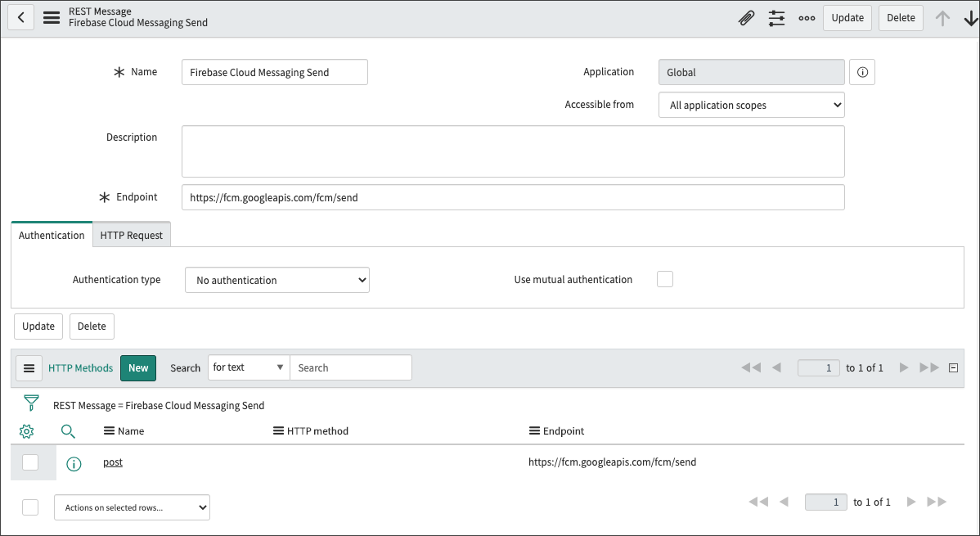Viewport: 980px width, 536px height.
Task: Open HTTP method column options menu icon
Action: coord(279,431)
